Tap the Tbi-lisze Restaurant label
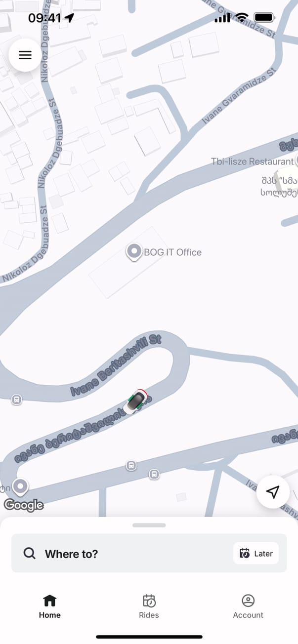The width and height of the screenshot is (298, 644). click(252, 161)
